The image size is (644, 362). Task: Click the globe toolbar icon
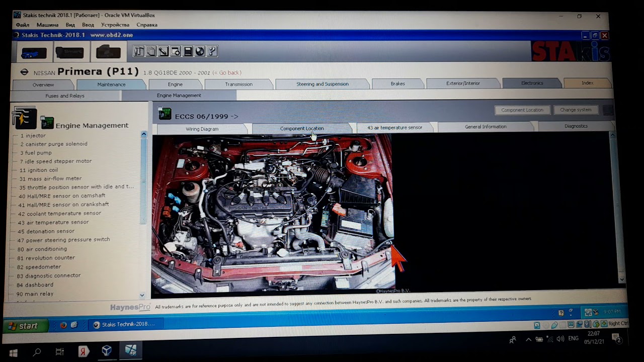pos(200,51)
